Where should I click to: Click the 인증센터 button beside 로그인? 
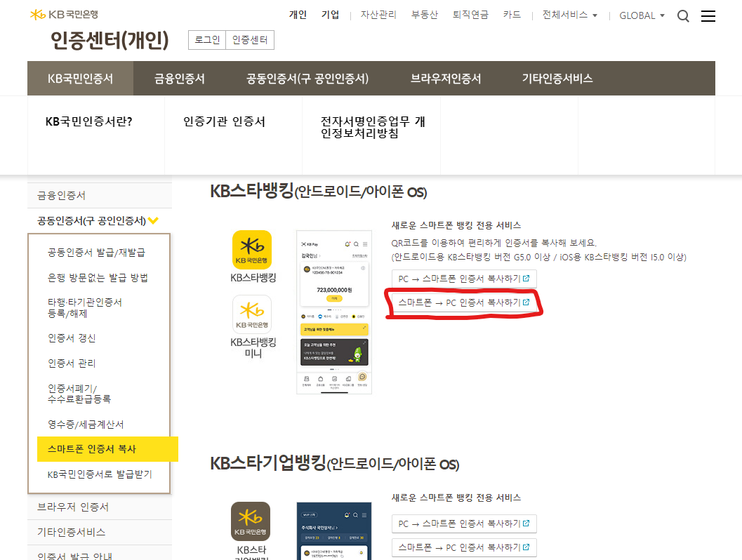point(250,40)
